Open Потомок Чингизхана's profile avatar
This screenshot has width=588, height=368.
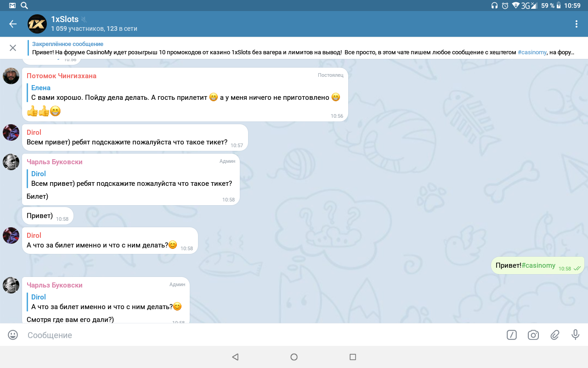click(11, 75)
